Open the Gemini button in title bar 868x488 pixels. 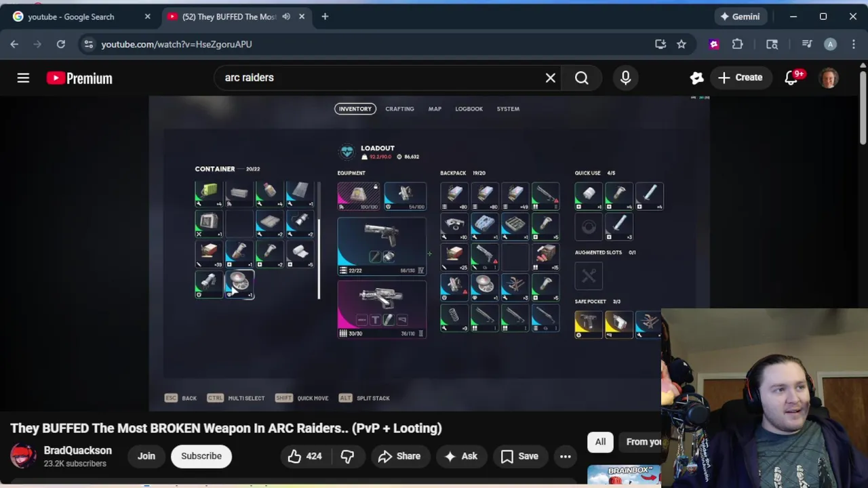click(x=740, y=17)
